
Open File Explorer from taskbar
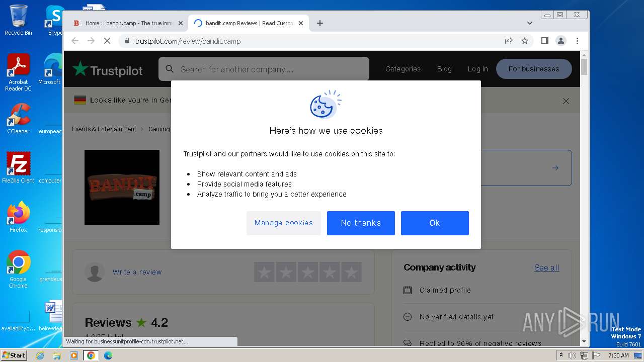point(57,355)
